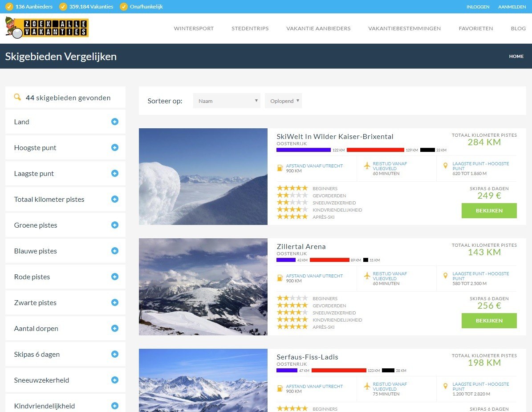Viewport: 532px width, 412px height.
Task: Expand the Land filter plus icon
Action: coord(115,122)
